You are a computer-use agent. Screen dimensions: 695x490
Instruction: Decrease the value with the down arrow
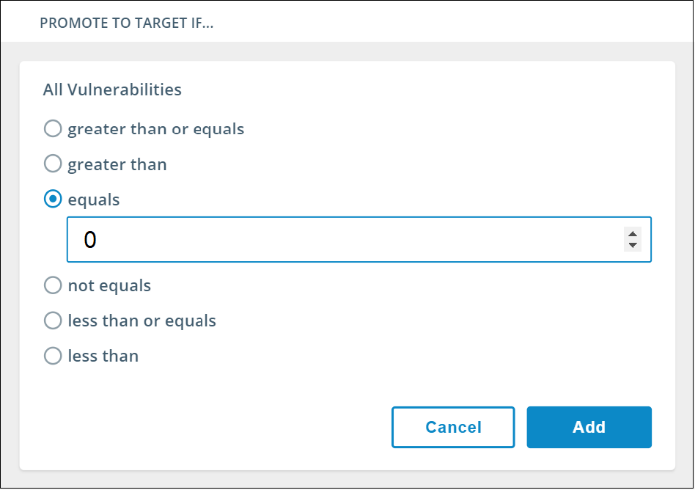click(632, 245)
